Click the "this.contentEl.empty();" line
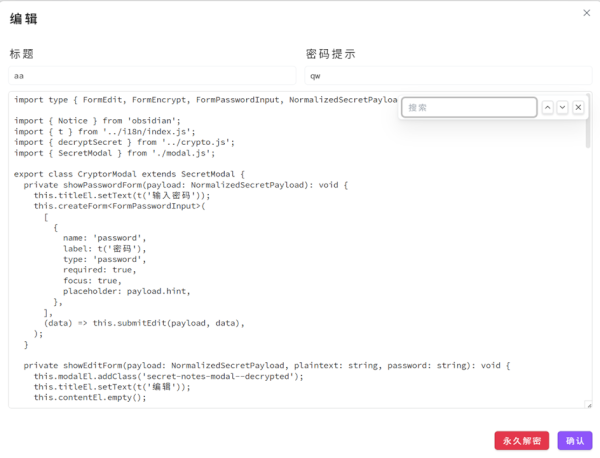The height and width of the screenshot is (458, 600). (90, 398)
